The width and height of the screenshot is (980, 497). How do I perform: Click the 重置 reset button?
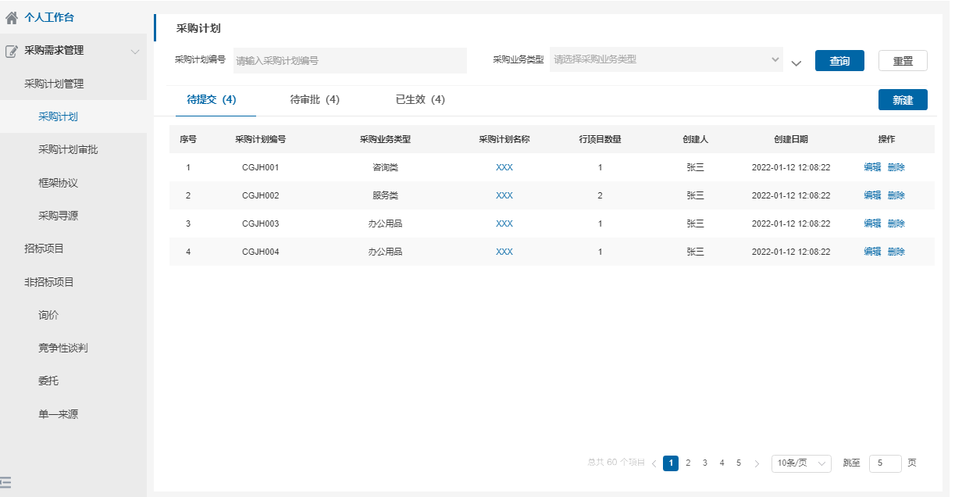pos(903,61)
